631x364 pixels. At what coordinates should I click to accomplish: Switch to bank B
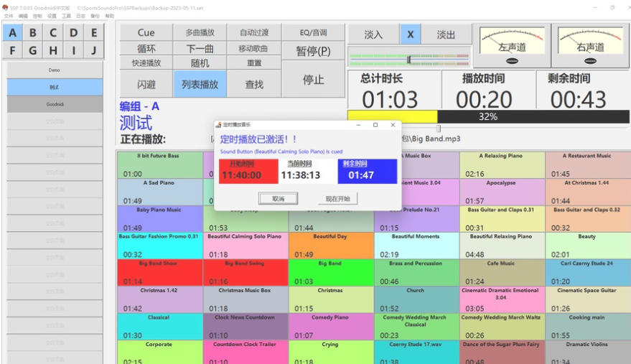(33, 32)
